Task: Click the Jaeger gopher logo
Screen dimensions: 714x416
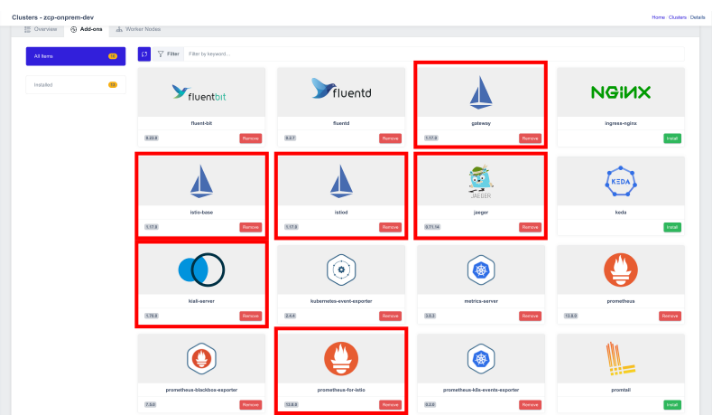Action: [x=481, y=181]
